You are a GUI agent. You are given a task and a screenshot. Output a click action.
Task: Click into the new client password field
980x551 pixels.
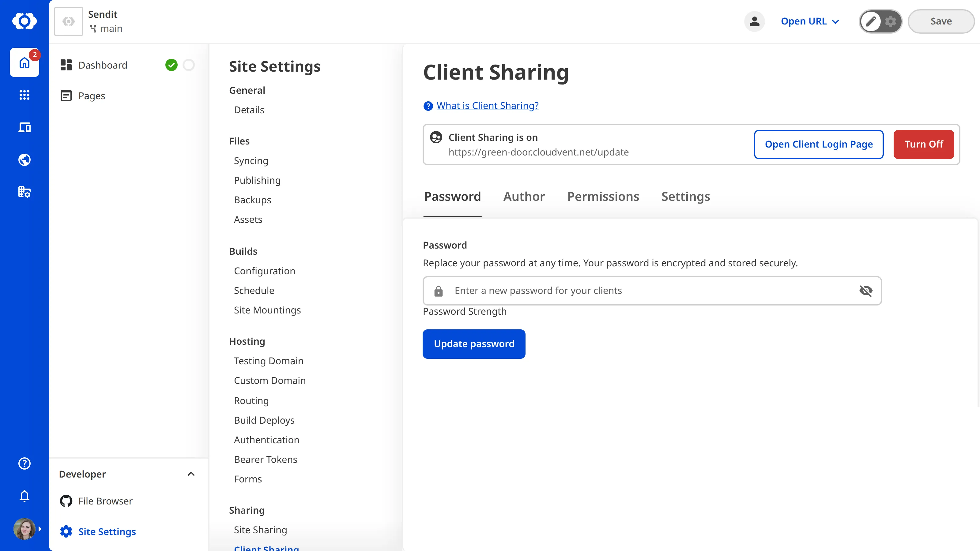click(x=652, y=291)
